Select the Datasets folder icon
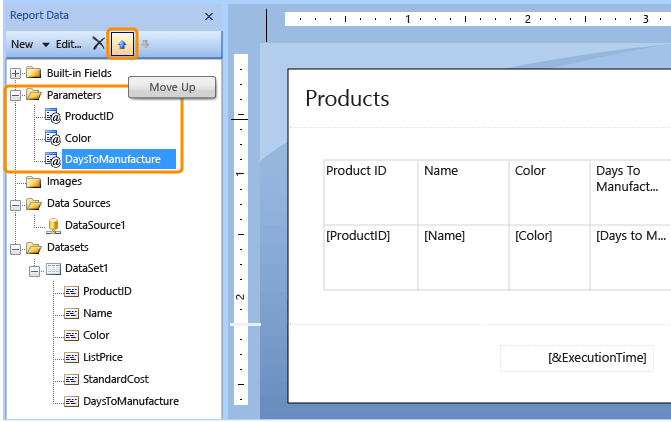Screen dimensions: 671x422 (x=33, y=247)
